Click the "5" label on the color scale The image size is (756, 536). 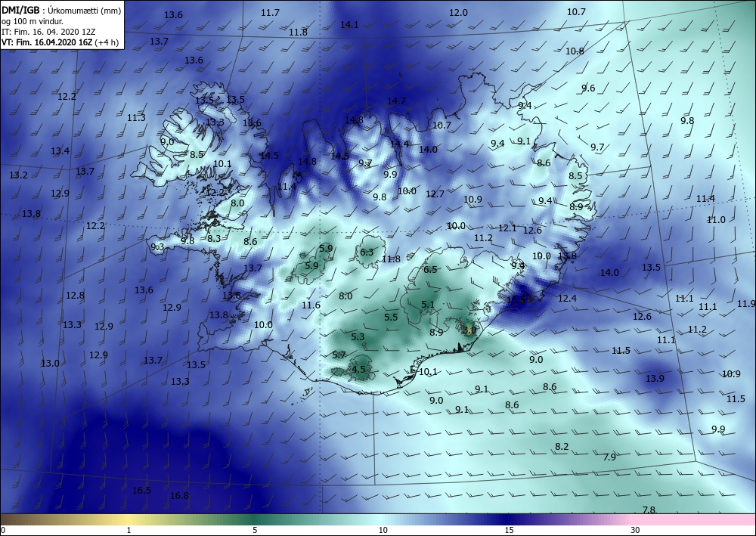click(255, 530)
